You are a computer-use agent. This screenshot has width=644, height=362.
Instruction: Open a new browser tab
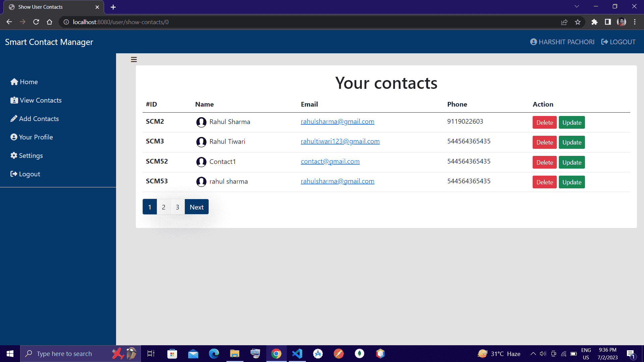[x=113, y=7]
